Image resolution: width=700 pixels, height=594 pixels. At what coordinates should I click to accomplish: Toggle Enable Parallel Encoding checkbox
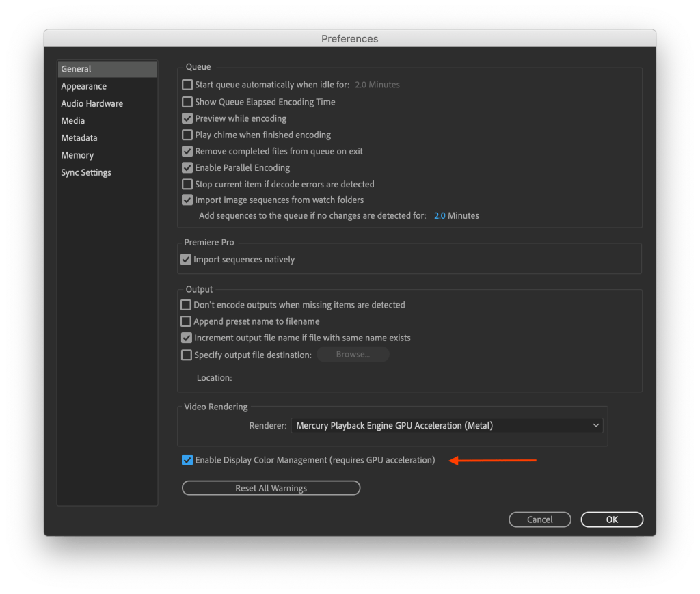[x=187, y=167]
